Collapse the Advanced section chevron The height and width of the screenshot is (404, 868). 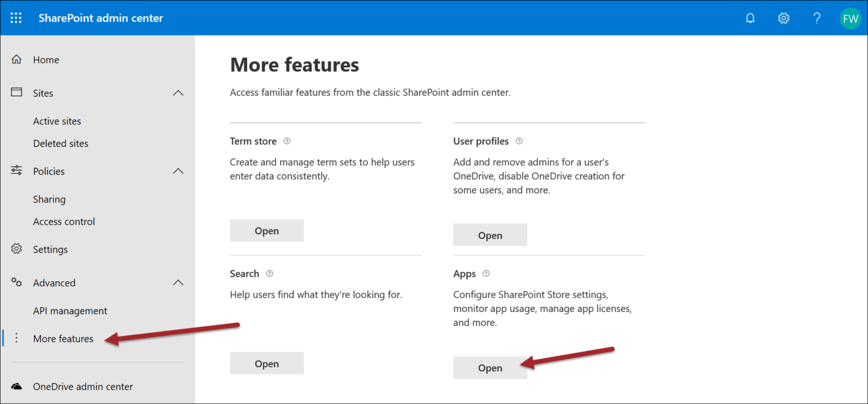(178, 283)
